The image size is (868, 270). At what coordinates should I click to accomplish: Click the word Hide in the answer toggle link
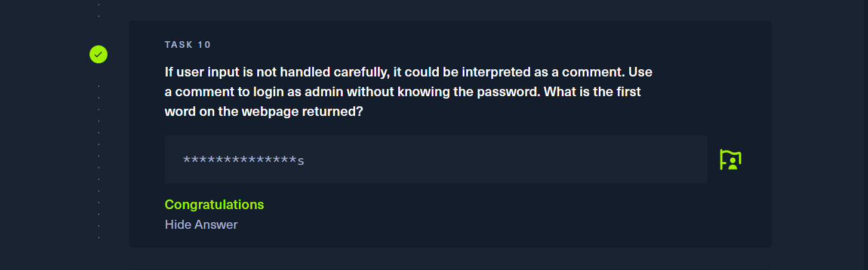pyautogui.click(x=177, y=225)
